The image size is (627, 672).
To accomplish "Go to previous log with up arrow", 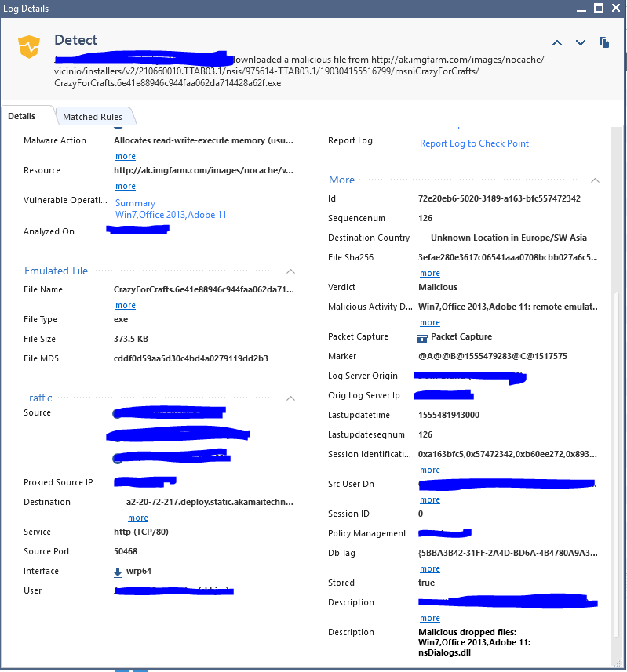I will tap(557, 42).
